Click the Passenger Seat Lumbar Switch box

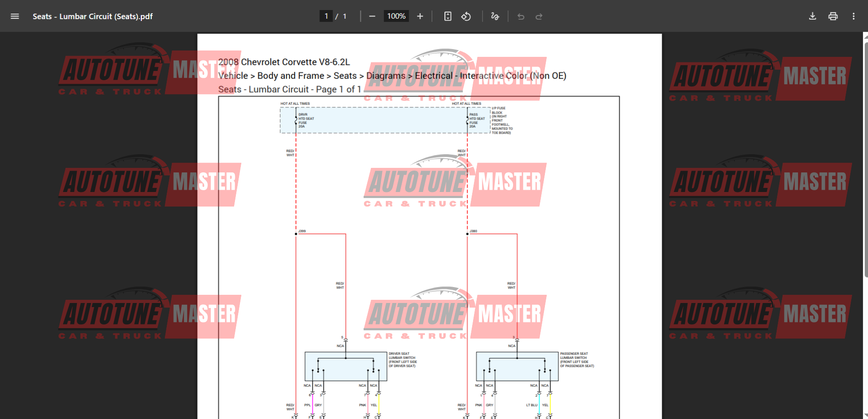(517, 366)
